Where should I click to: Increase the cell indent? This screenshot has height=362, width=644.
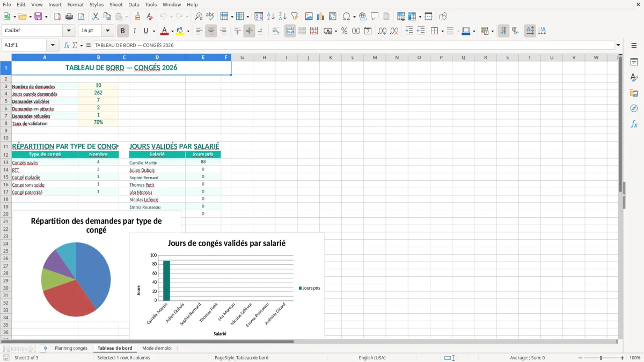[x=409, y=31]
